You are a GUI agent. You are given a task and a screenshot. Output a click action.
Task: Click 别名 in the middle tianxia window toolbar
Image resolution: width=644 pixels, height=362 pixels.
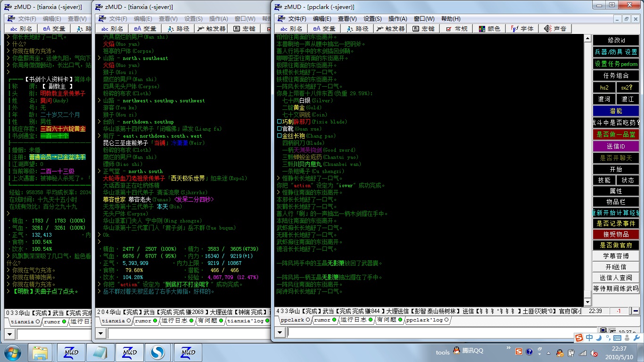tap(111, 29)
